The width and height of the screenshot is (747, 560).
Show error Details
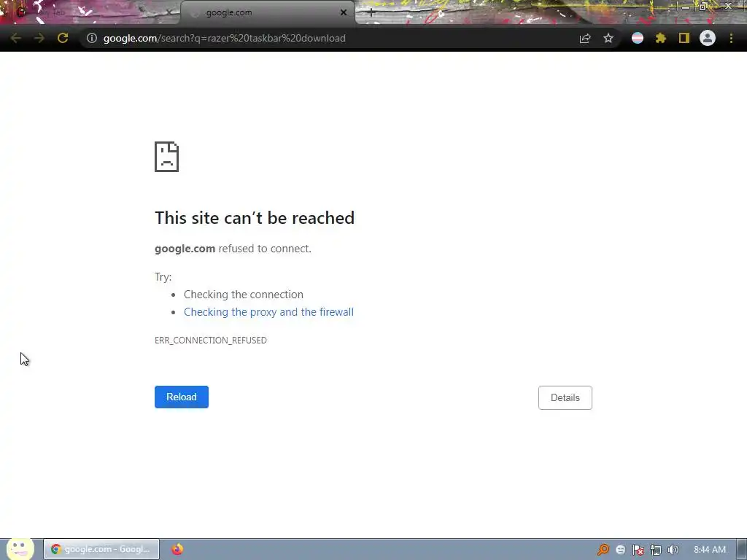pos(565,397)
